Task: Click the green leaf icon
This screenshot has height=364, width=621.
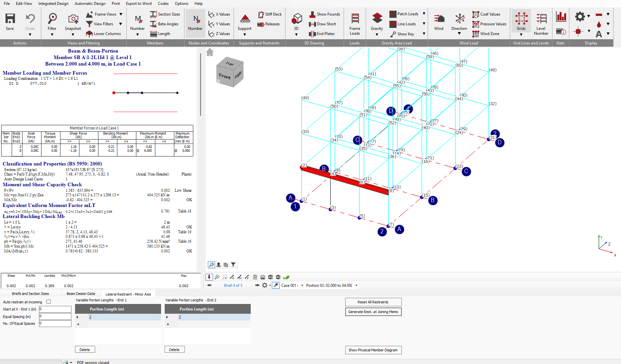Action: [286, 277]
